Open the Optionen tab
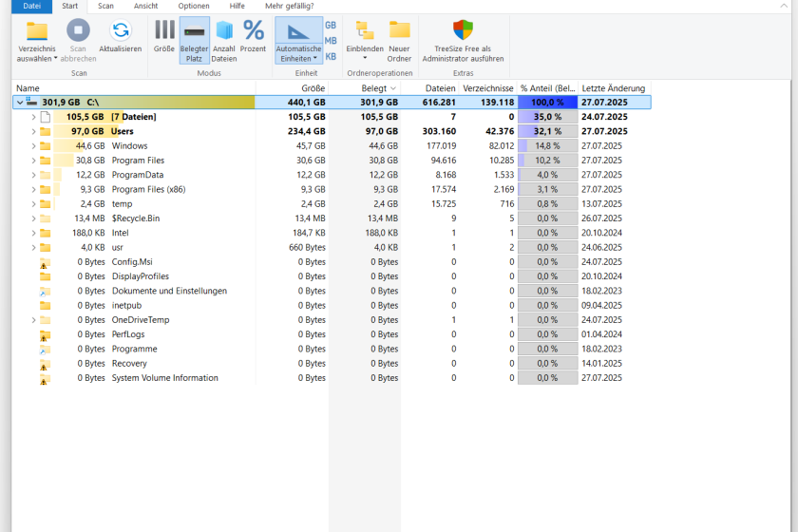The height and width of the screenshot is (532, 798). click(194, 6)
